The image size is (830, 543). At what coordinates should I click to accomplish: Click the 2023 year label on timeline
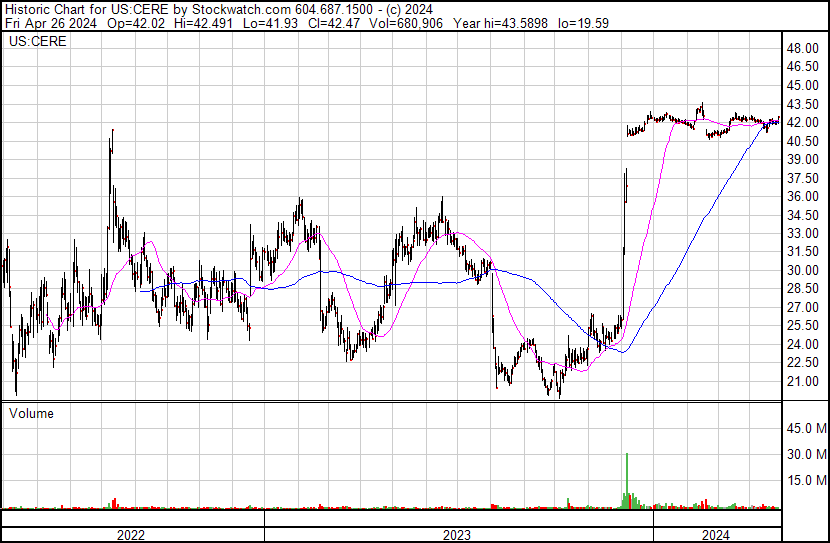point(457,535)
